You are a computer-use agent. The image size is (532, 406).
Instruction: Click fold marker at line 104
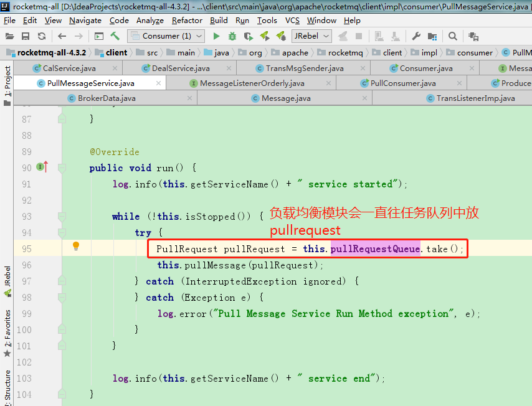pos(62,394)
